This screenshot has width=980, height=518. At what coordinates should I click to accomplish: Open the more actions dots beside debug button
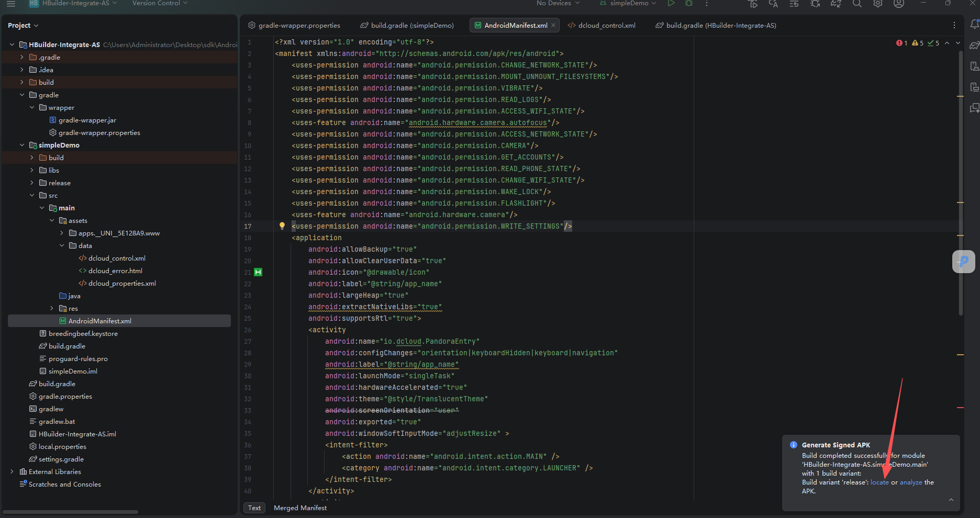707,3
